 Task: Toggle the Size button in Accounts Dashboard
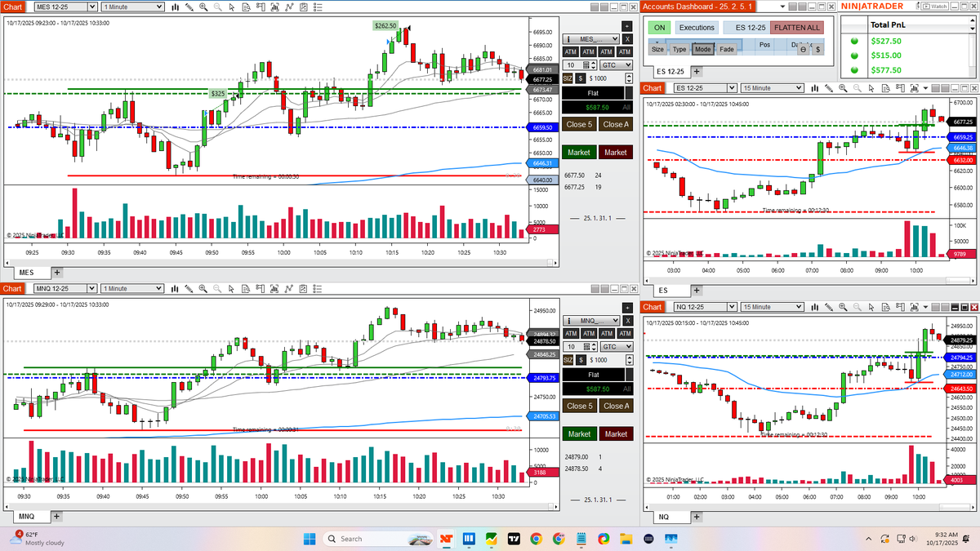tap(657, 49)
